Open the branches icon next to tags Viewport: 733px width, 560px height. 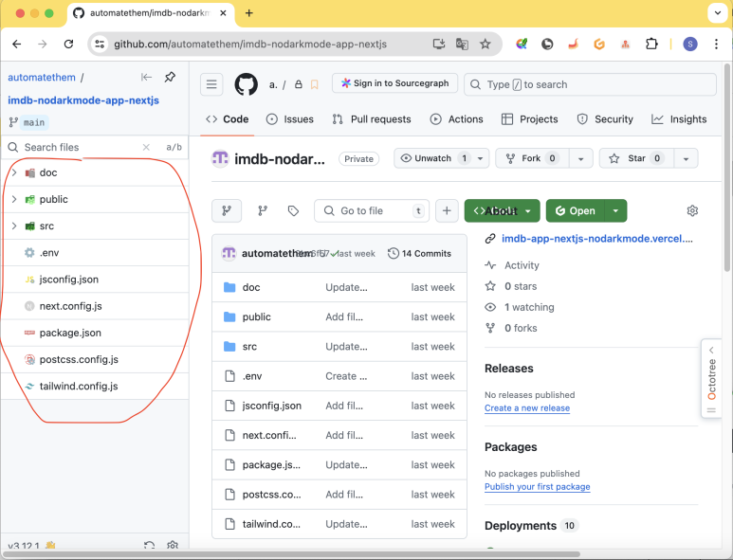pyautogui.click(x=263, y=211)
